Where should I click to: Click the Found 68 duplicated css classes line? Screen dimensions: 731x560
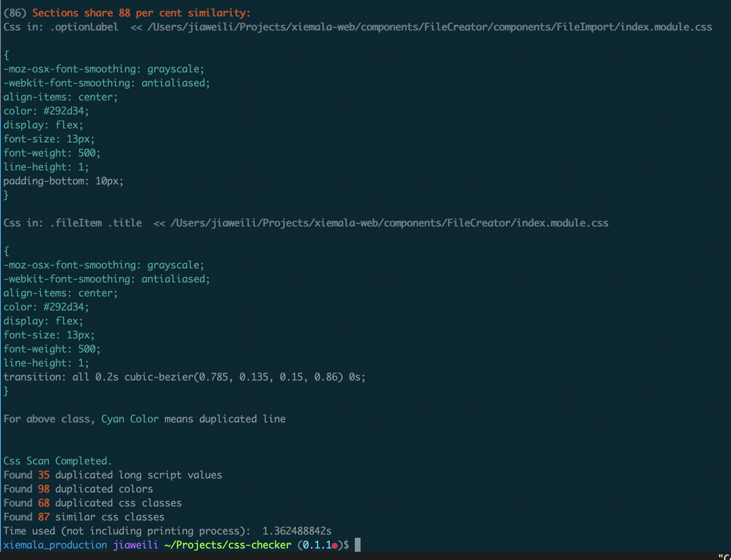click(93, 503)
